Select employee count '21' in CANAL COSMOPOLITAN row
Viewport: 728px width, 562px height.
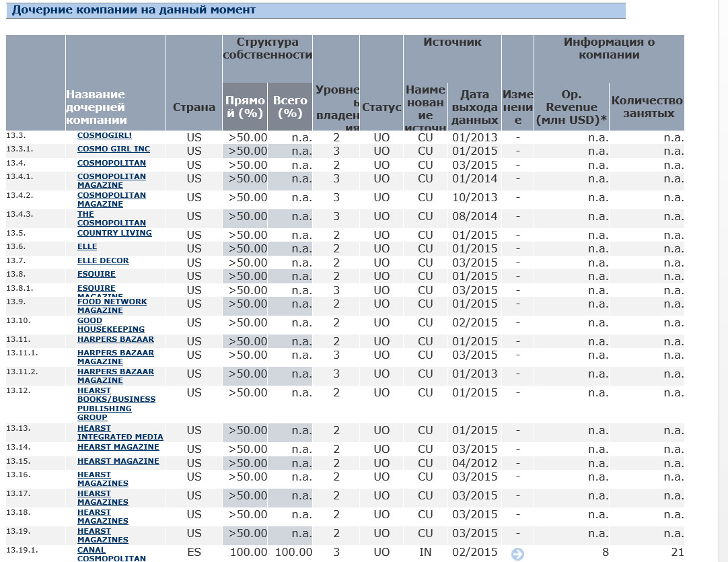(x=678, y=552)
